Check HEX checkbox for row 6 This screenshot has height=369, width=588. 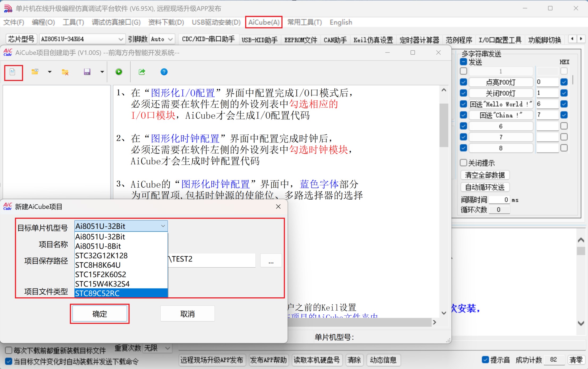point(564,126)
